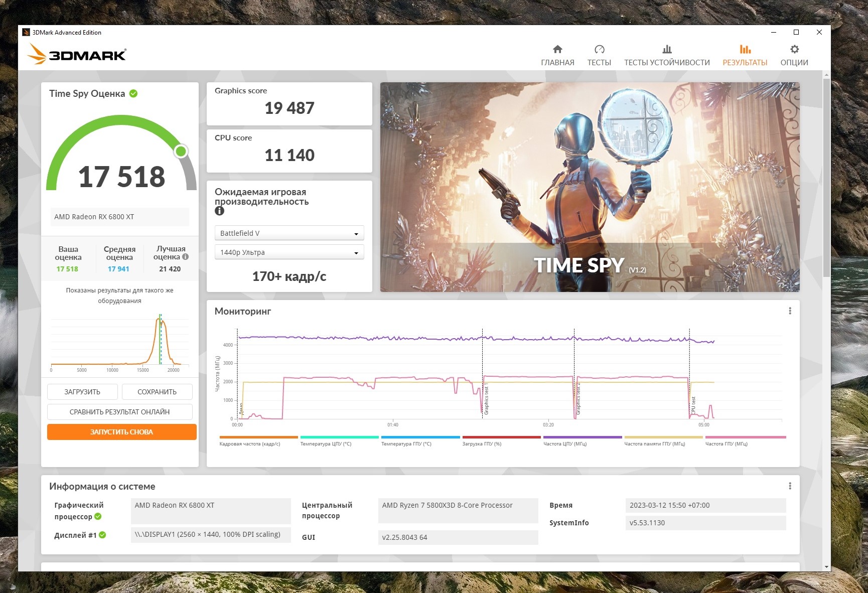Image resolution: width=868 pixels, height=593 pixels.
Task: Click the DISPLAY1 2560 × 1440 field
Action: 211,534
